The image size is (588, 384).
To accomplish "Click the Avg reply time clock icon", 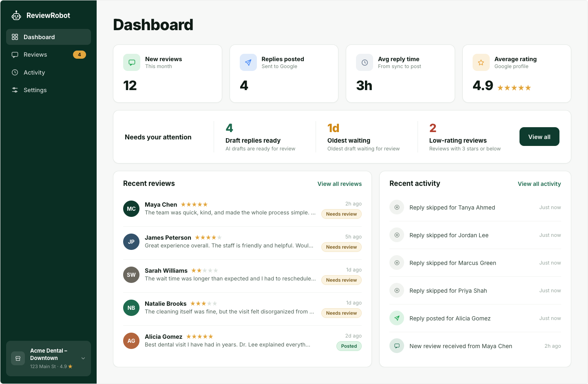I will [365, 62].
